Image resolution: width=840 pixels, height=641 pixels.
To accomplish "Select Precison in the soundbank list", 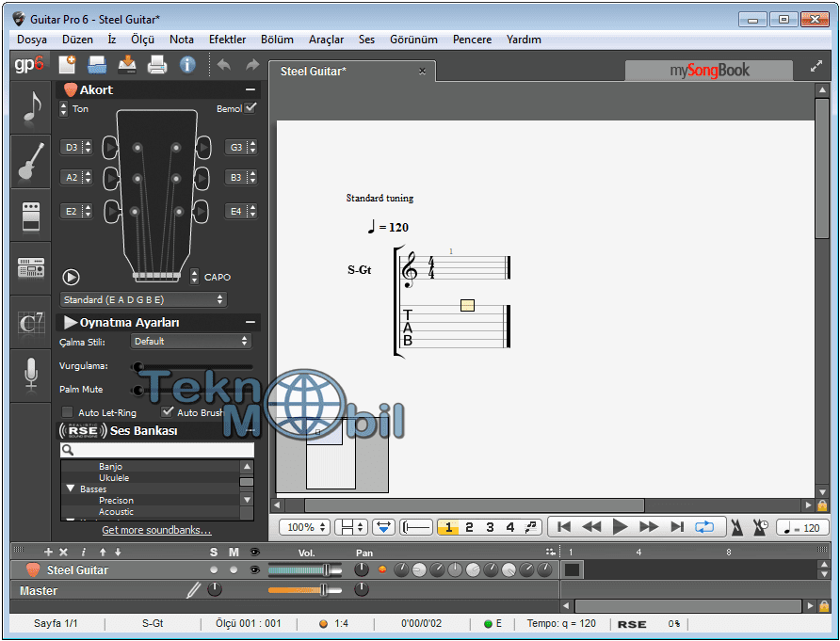I will (x=116, y=500).
